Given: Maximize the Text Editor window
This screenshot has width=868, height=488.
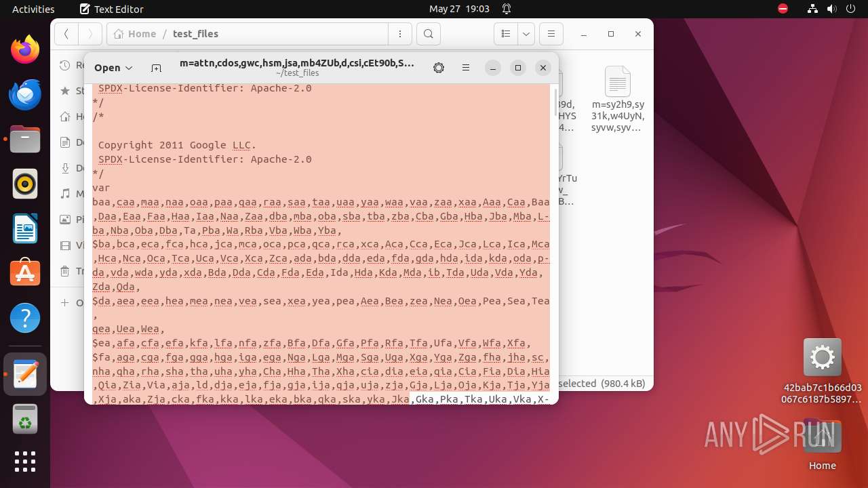Looking at the screenshot, I should pyautogui.click(x=518, y=68).
